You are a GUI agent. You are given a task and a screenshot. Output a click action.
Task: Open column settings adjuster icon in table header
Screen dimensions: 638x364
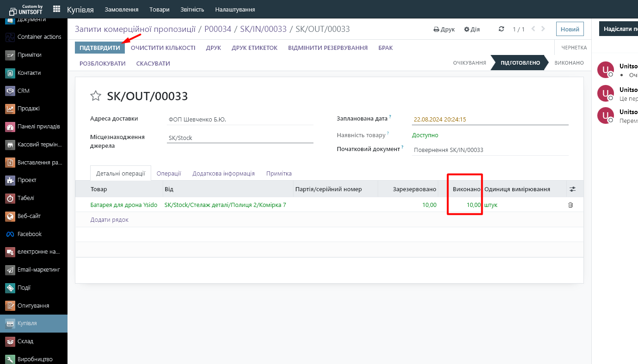[573, 189]
